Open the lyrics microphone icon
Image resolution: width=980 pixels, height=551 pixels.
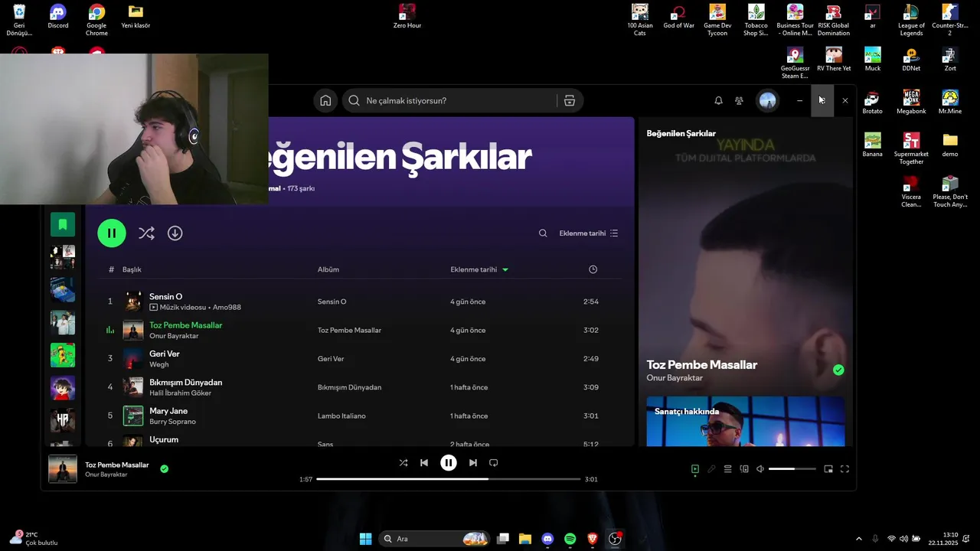711,469
